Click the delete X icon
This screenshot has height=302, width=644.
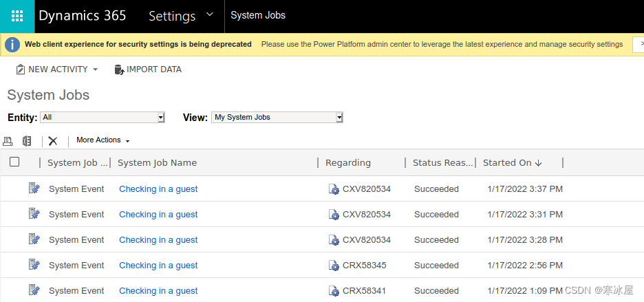[52, 141]
